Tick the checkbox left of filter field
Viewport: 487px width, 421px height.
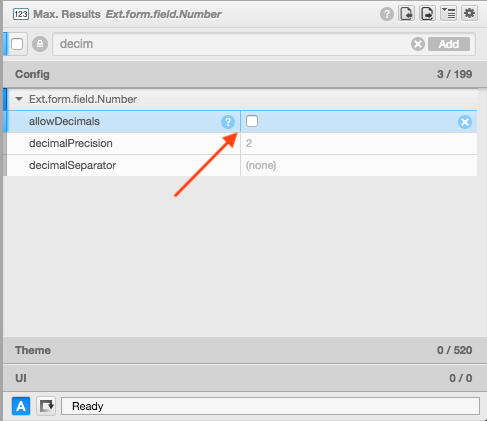(17, 44)
